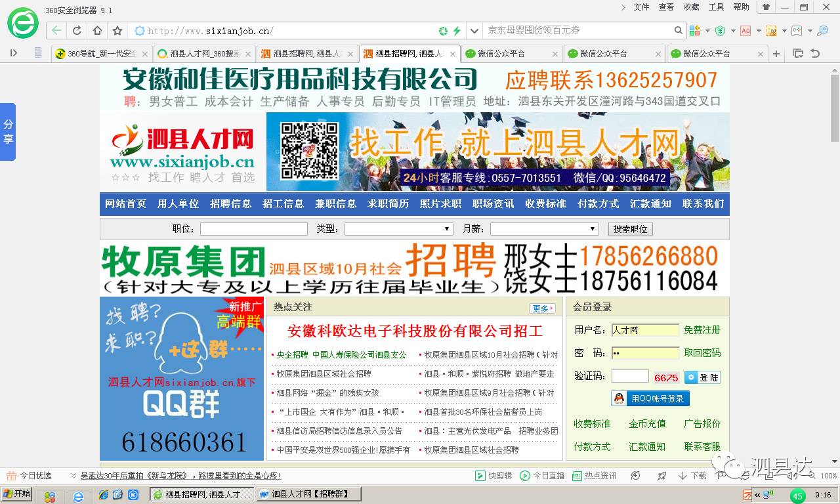This screenshot has height=504, width=840.
Task: Expand arrow next to game controller icon
Action: 810,31
